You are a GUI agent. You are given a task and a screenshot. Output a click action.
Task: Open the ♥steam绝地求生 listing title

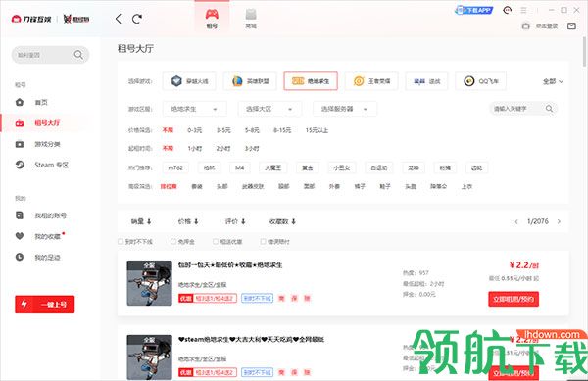click(251, 340)
